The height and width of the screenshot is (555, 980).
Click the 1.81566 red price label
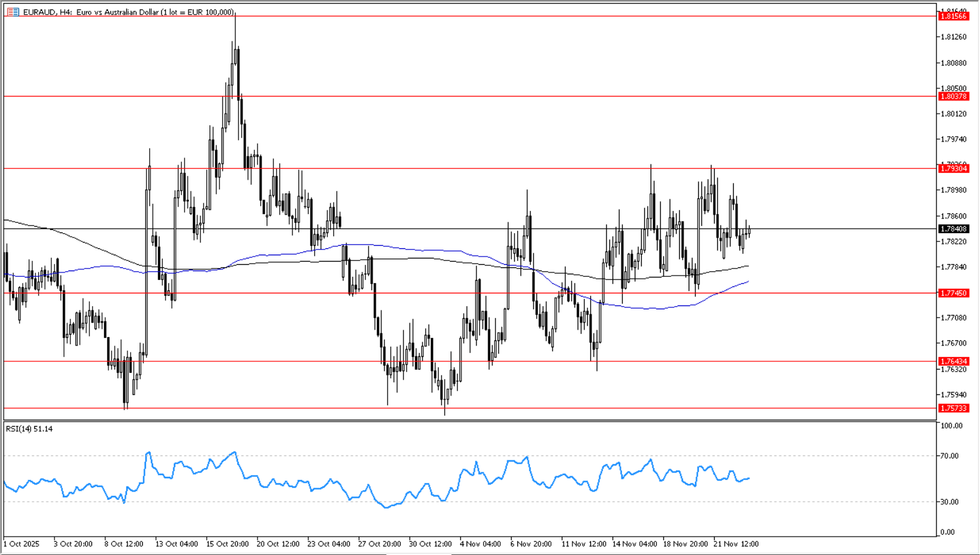[x=953, y=17]
